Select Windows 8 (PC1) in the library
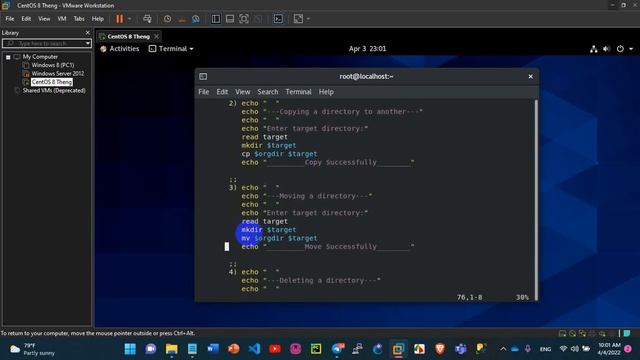 [x=53, y=65]
